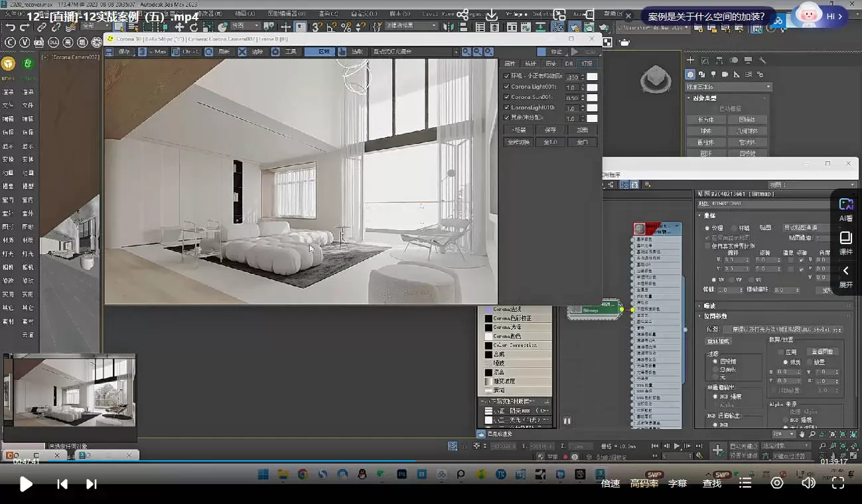This screenshot has height=504, width=862.
Task: Click the zoom-in magnifier in Corona frame buffer
Action: point(466,52)
